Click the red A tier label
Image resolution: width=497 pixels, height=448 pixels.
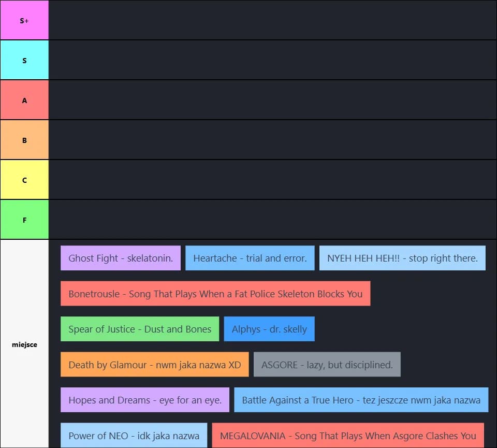(x=24, y=100)
